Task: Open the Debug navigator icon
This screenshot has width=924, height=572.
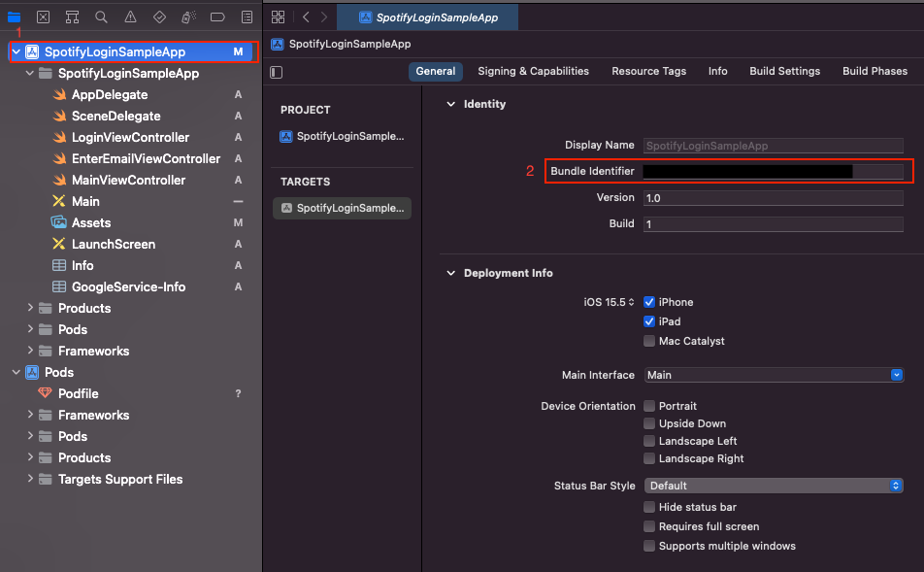Action: pos(188,17)
